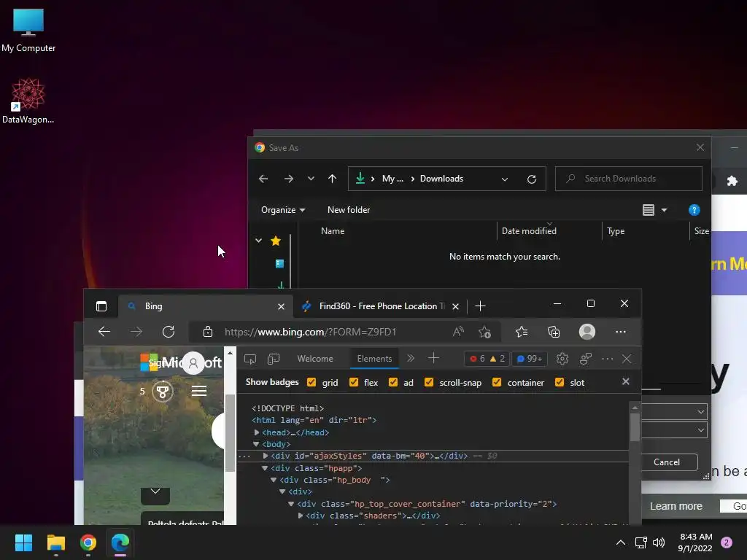Click the Search Downloads field
Screen dimensions: 747x560
(628, 179)
